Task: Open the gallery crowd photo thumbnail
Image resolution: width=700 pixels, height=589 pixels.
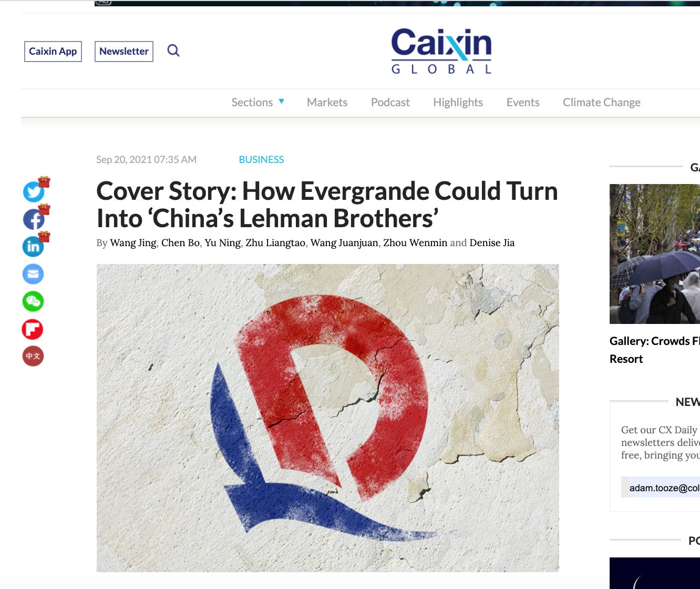Action: tap(655, 254)
